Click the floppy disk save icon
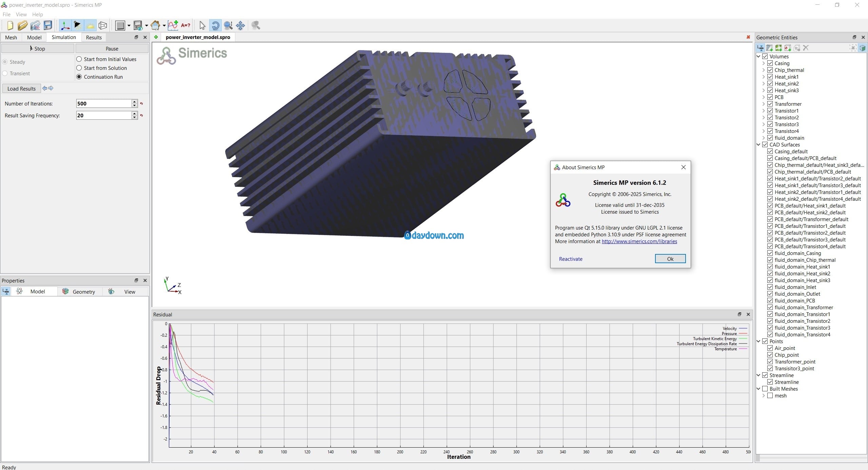This screenshot has width=868, height=470. click(48, 25)
